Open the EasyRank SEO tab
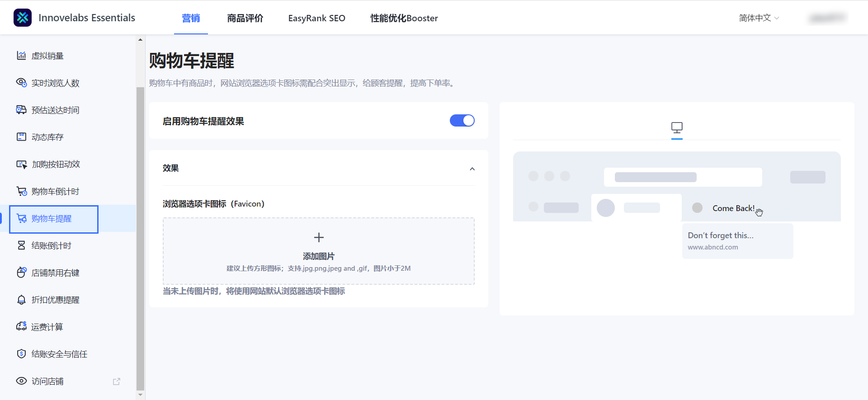The image size is (868, 400). (x=316, y=18)
